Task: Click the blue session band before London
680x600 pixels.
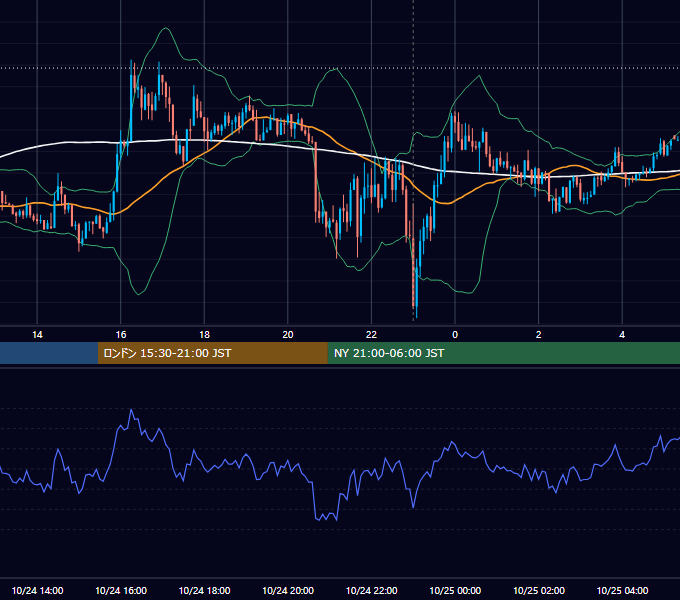Action: pyautogui.click(x=49, y=353)
